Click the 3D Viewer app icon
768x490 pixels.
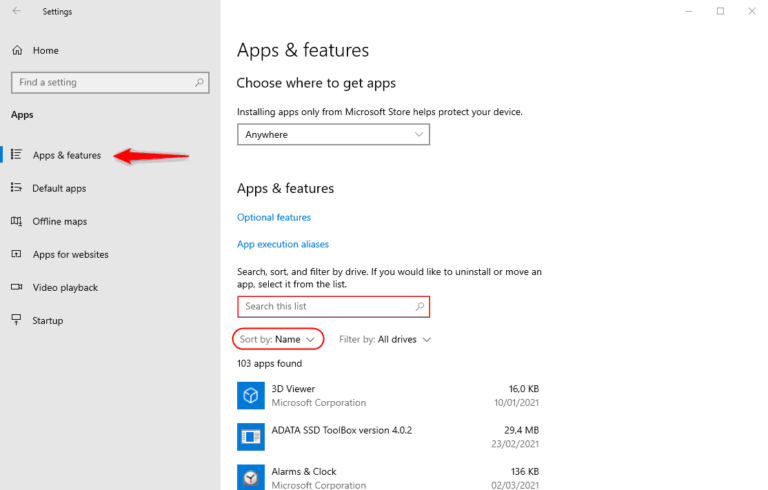[251, 395]
